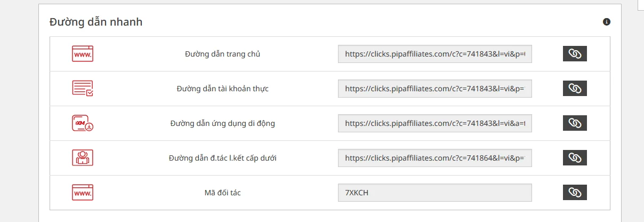Select the homepage URL field

435,54
